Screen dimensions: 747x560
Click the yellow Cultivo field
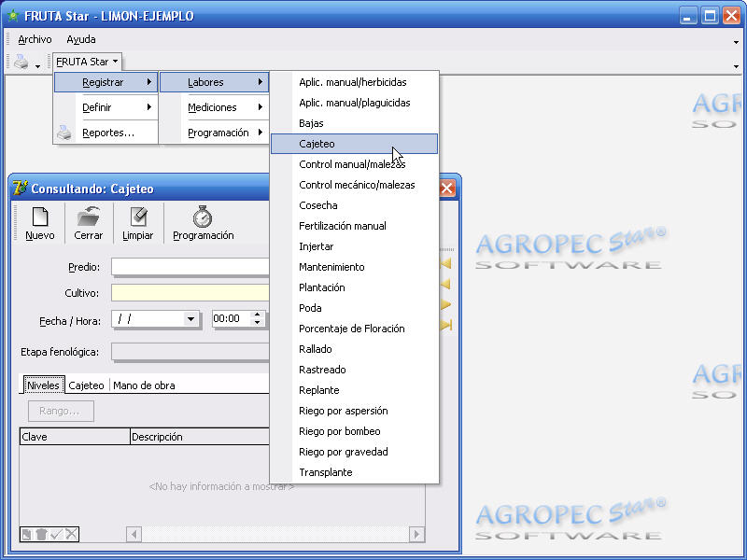190,293
